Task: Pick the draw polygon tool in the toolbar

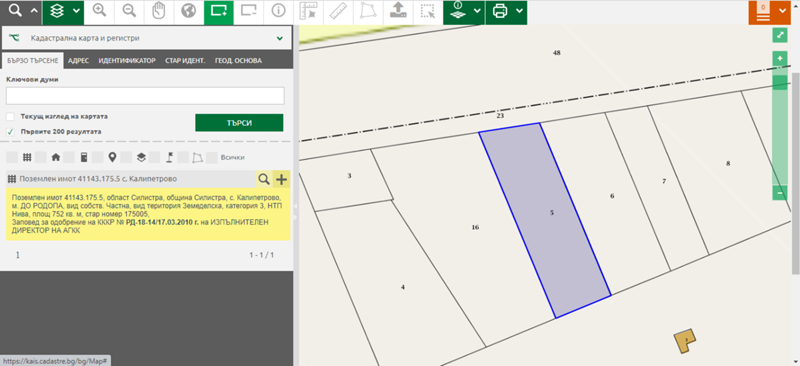Action: pos(368,11)
